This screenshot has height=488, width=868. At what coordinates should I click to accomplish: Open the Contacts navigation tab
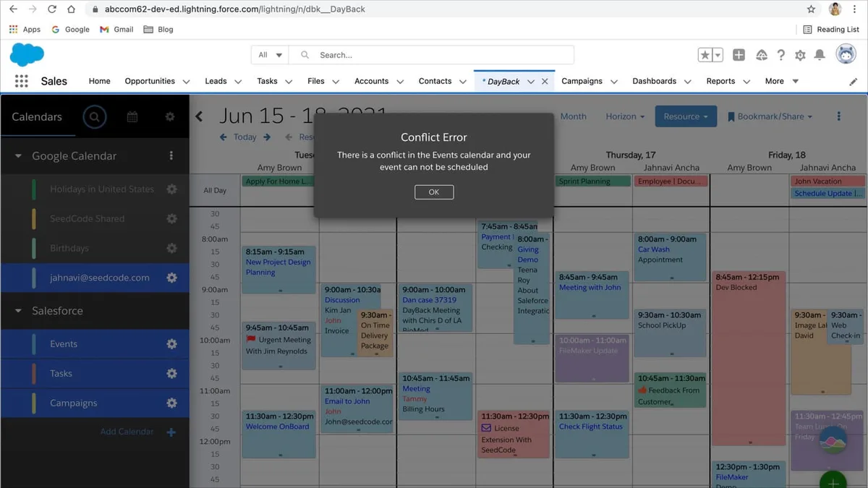click(x=435, y=81)
